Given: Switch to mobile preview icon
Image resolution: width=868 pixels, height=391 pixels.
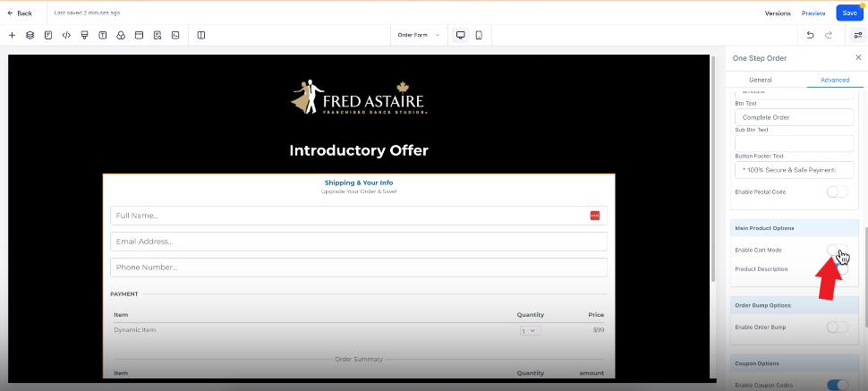Looking at the screenshot, I should (479, 36).
